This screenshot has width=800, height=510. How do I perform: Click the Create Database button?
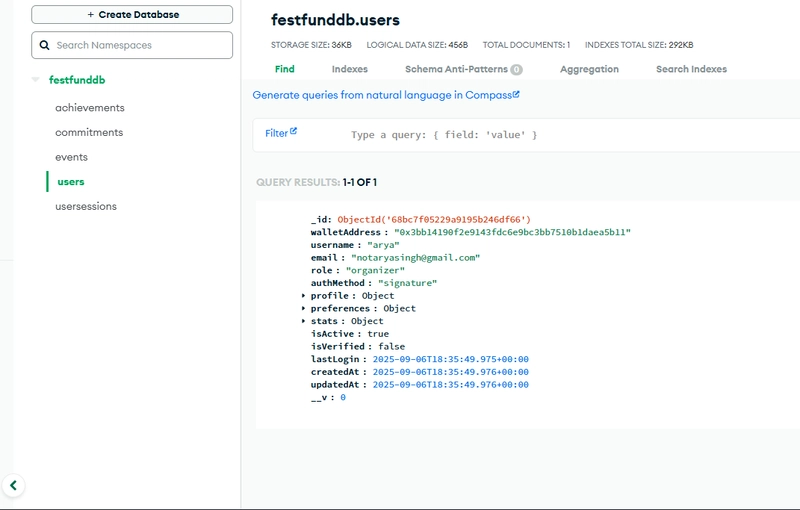pyautogui.click(x=132, y=14)
